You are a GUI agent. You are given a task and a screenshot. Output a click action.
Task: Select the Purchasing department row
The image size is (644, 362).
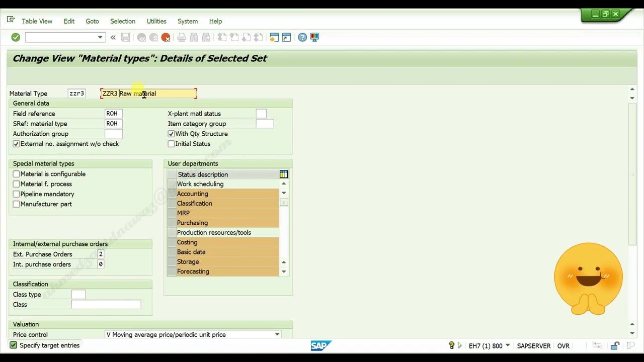point(223,223)
